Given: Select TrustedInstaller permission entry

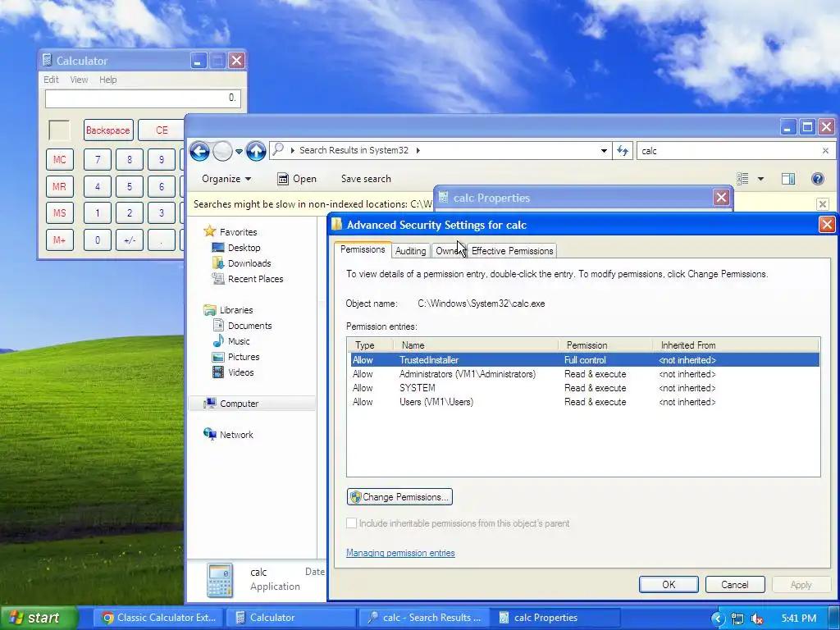Looking at the screenshot, I should coord(584,360).
